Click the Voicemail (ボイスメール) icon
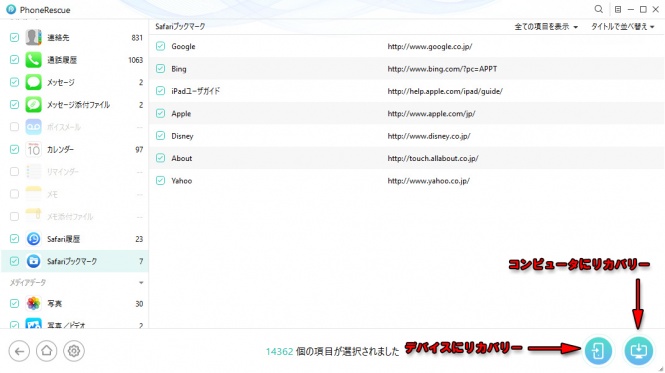Viewport: 665px width, 373px height. 34,127
